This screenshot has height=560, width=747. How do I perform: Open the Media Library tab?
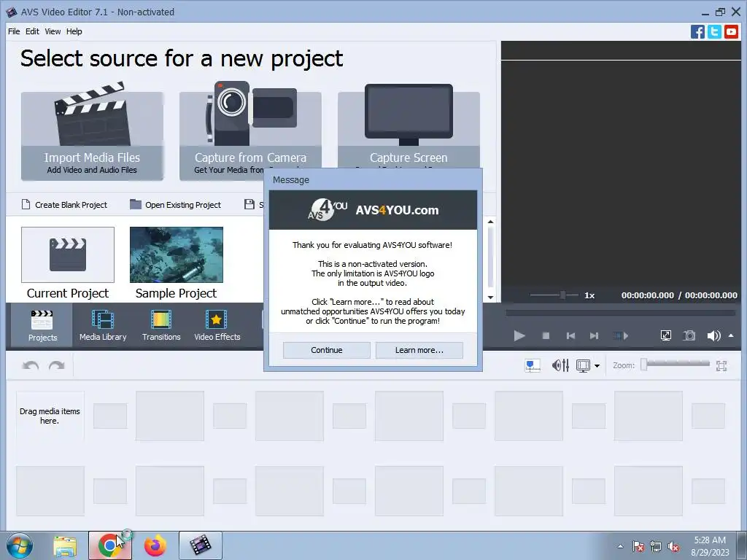[103, 326]
